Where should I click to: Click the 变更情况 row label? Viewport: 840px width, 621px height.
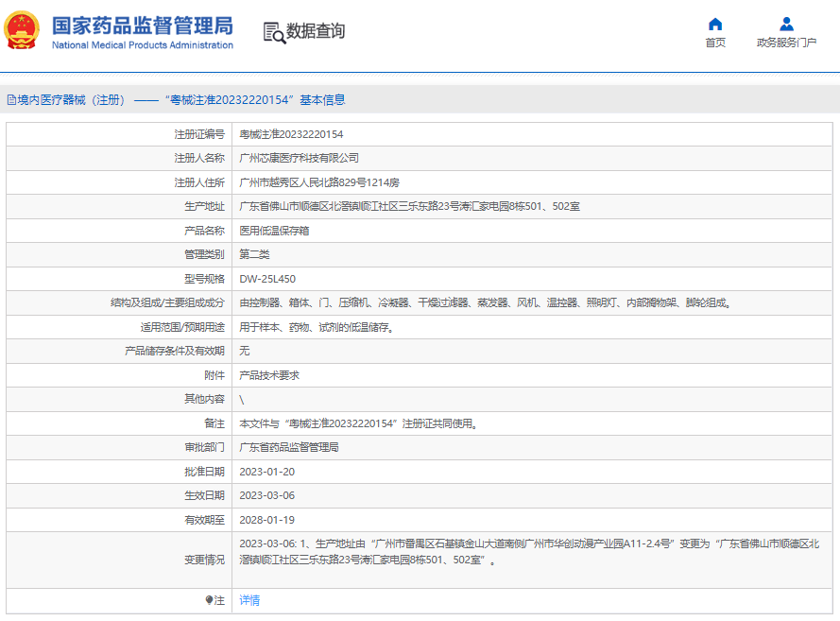(x=205, y=560)
